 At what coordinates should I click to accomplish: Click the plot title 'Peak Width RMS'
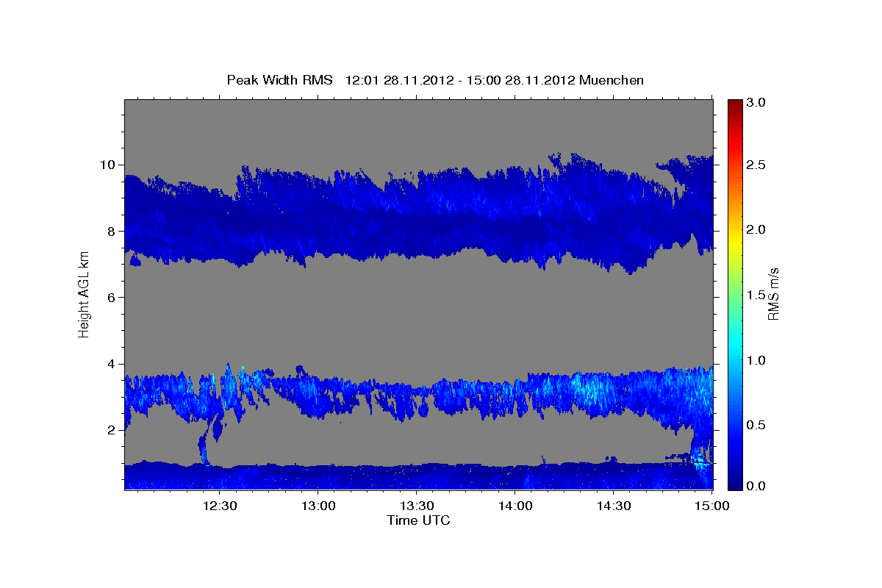tap(279, 80)
